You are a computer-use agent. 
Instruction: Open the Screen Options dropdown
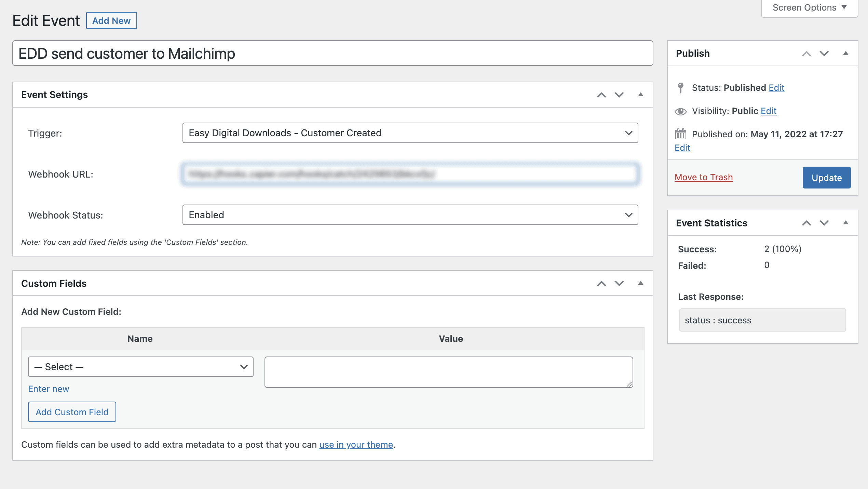click(x=810, y=8)
